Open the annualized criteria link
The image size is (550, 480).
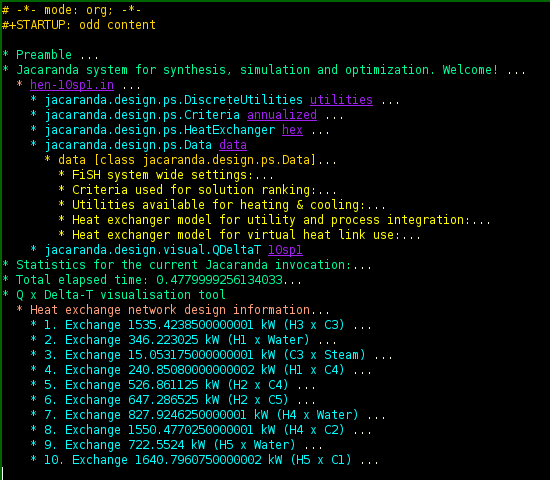pyautogui.click(x=282, y=115)
